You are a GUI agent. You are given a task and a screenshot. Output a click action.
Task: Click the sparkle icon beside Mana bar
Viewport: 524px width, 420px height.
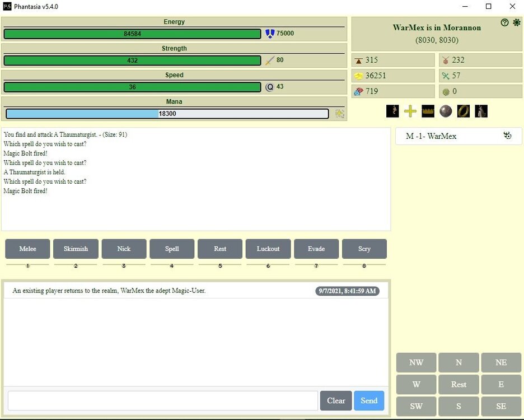339,114
